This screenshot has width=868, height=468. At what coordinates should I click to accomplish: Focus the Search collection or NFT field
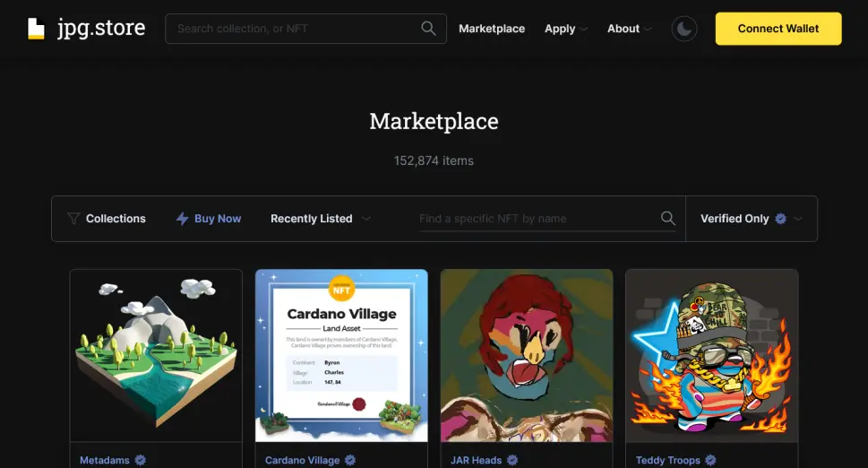coord(305,29)
